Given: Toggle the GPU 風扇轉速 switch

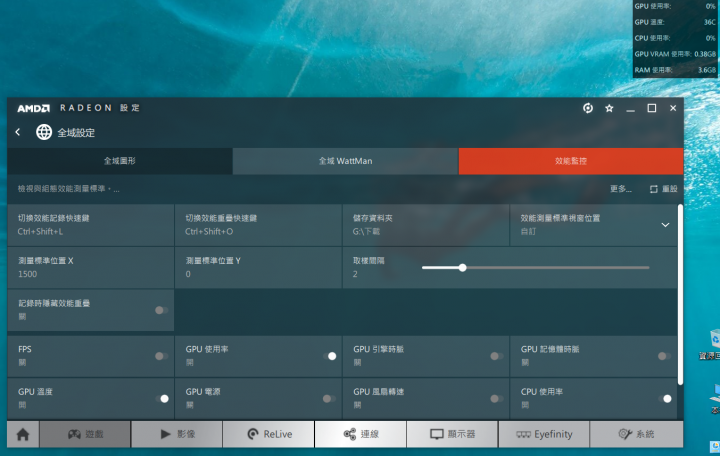Looking at the screenshot, I should pyautogui.click(x=496, y=399).
